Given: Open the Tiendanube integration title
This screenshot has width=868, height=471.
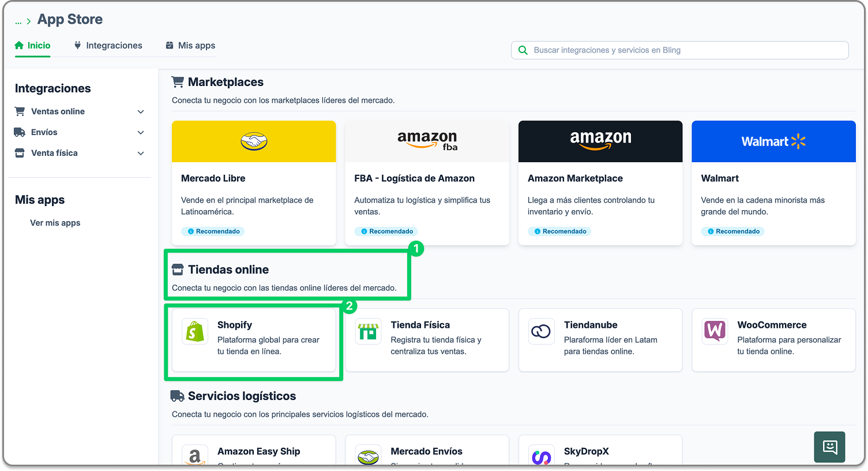Looking at the screenshot, I should pos(591,325).
